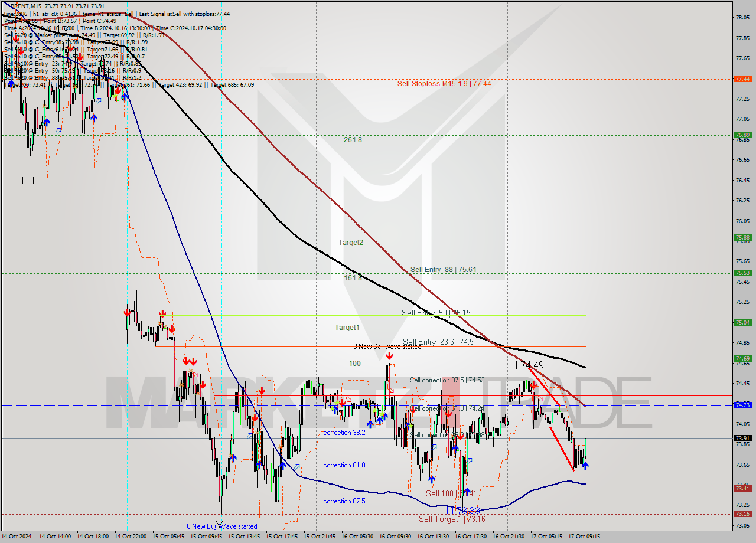Click the '14 Oct 22:00' time axis label
Screen dimensions: 756x543
131,537
